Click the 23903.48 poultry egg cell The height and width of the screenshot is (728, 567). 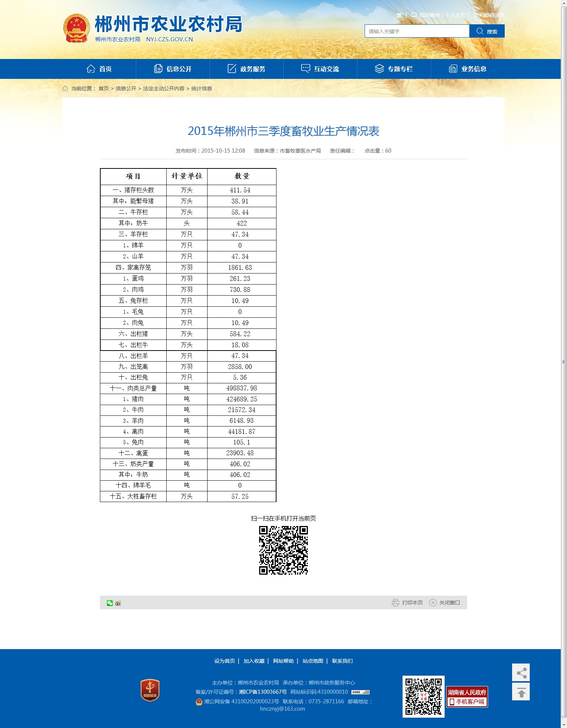241,453
